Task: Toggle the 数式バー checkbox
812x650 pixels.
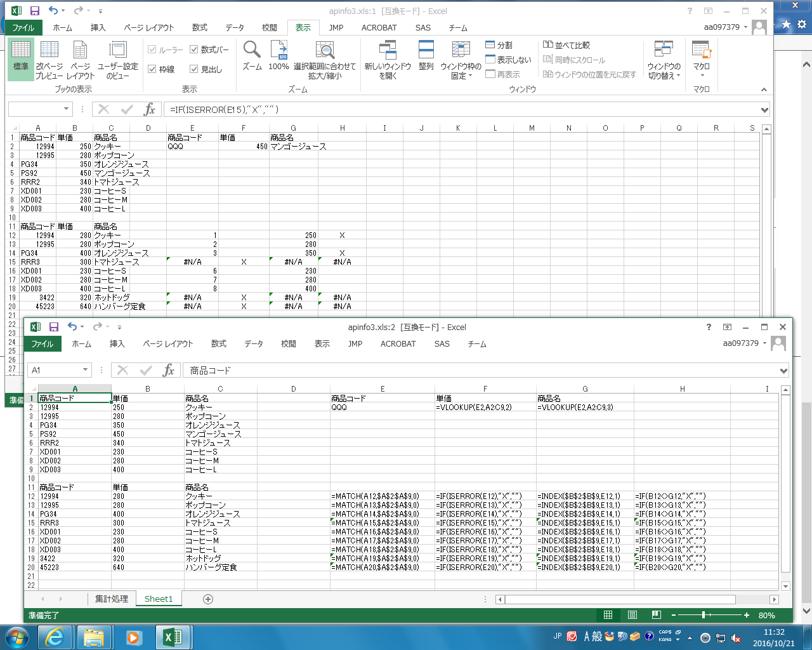Action: [194, 50]
